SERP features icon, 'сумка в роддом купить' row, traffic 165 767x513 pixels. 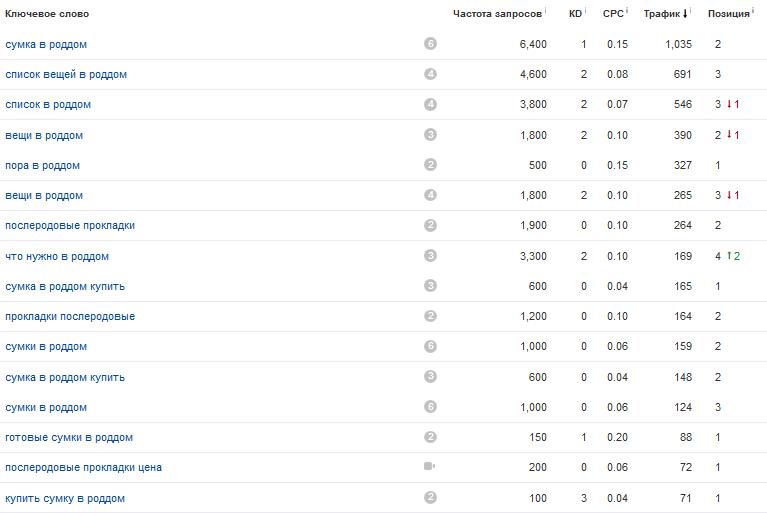coord(430,286)
